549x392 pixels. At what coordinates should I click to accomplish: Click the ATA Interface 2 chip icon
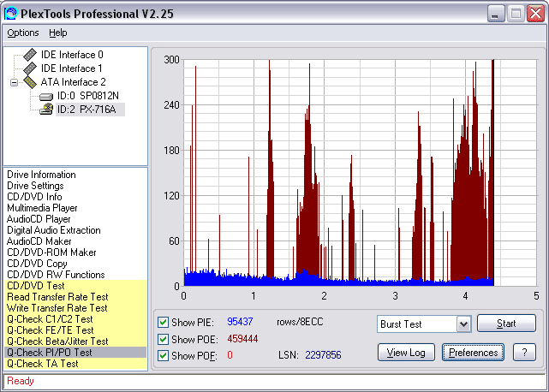pyautogui.click(x=30, y=82)
